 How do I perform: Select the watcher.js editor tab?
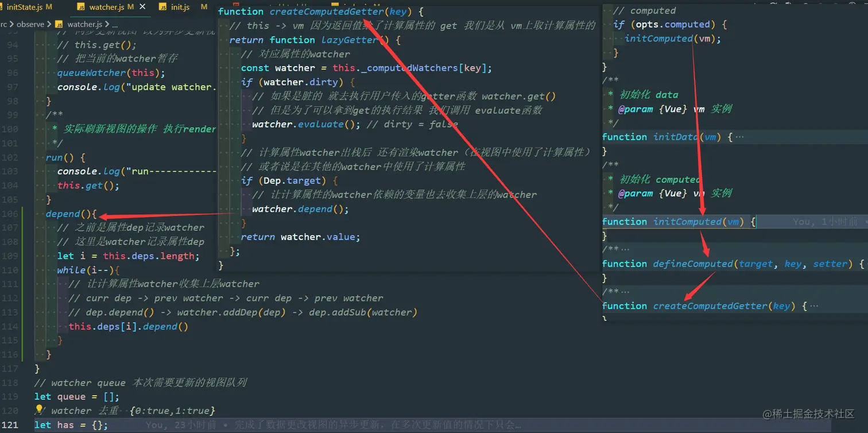click(107, 7)
